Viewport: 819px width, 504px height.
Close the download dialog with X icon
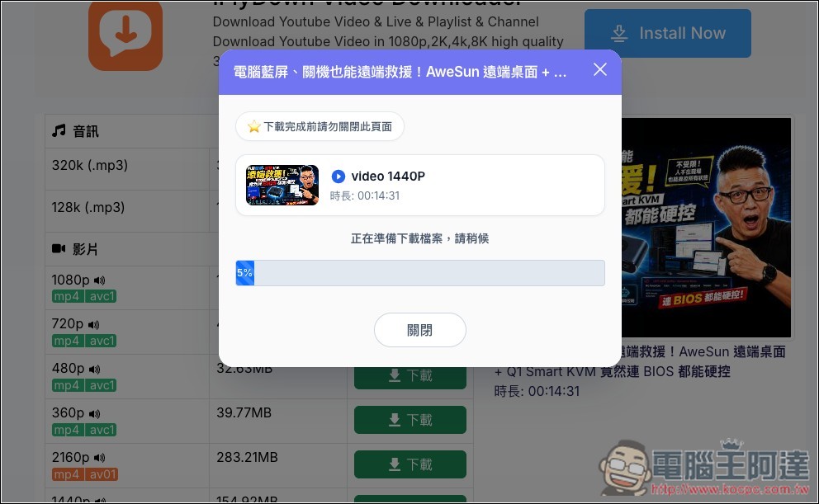click(600, 69)
